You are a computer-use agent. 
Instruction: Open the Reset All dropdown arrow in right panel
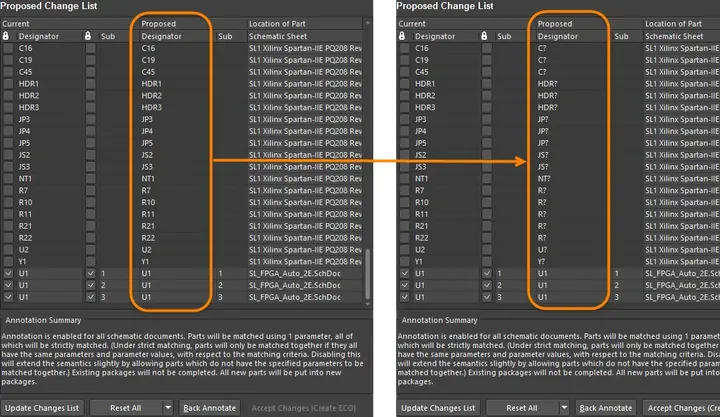point(564,407)
